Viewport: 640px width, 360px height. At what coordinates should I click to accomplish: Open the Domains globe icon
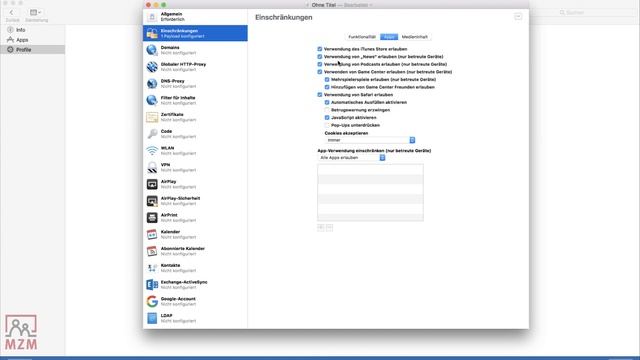click(152, 50)
